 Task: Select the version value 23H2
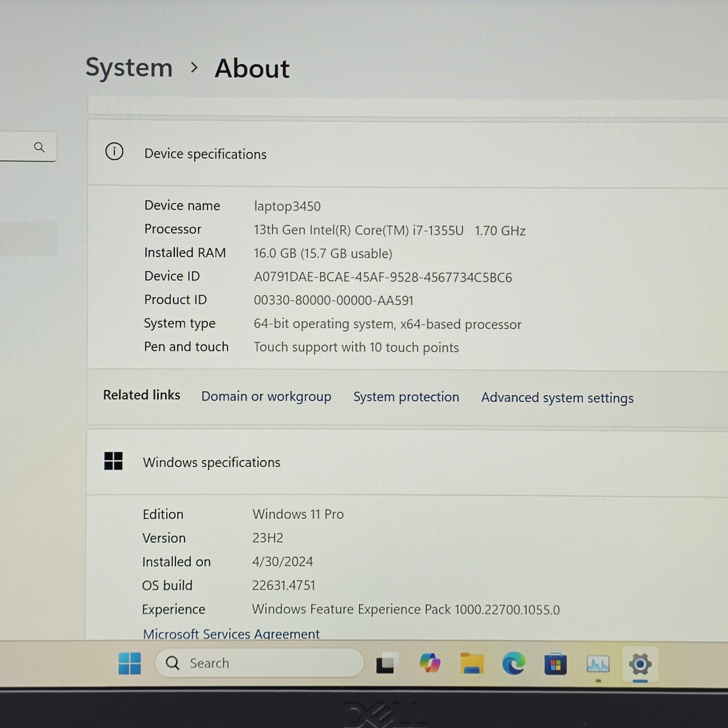pyautogui.click(x=268, y=538)
